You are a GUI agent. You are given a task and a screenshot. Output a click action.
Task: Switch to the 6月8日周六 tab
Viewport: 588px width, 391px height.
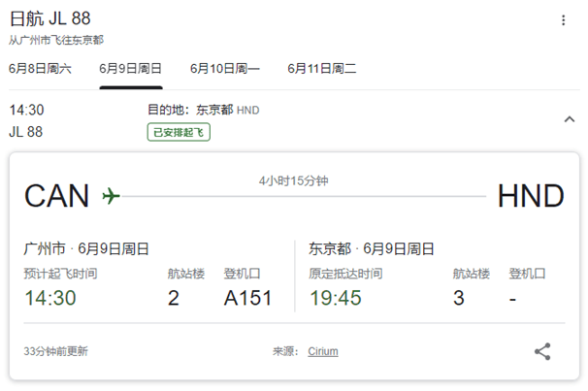[x=40, y=68]
